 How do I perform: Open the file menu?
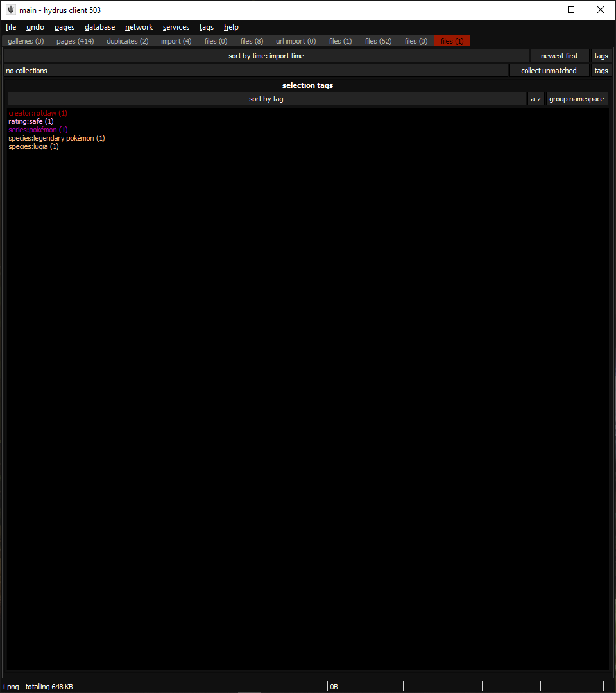pyautogui.click(x=10, y=27)
